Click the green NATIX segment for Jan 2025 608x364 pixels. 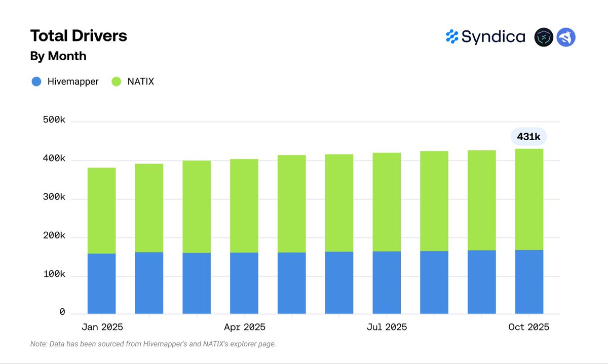102,211
